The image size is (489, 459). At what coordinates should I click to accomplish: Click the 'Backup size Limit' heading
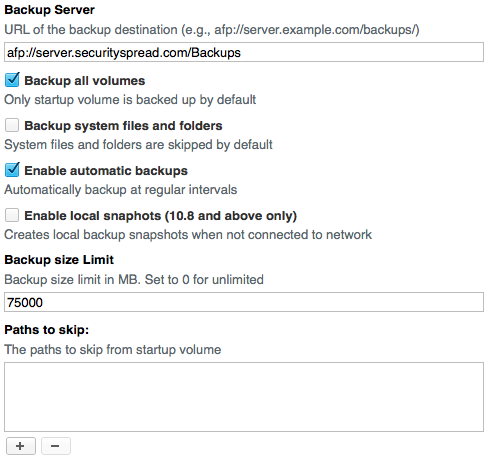[59, 260]
